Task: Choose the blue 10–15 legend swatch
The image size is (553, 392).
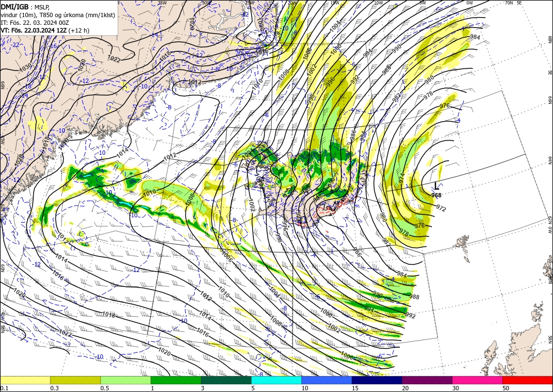Action: (x=327, y=380)
